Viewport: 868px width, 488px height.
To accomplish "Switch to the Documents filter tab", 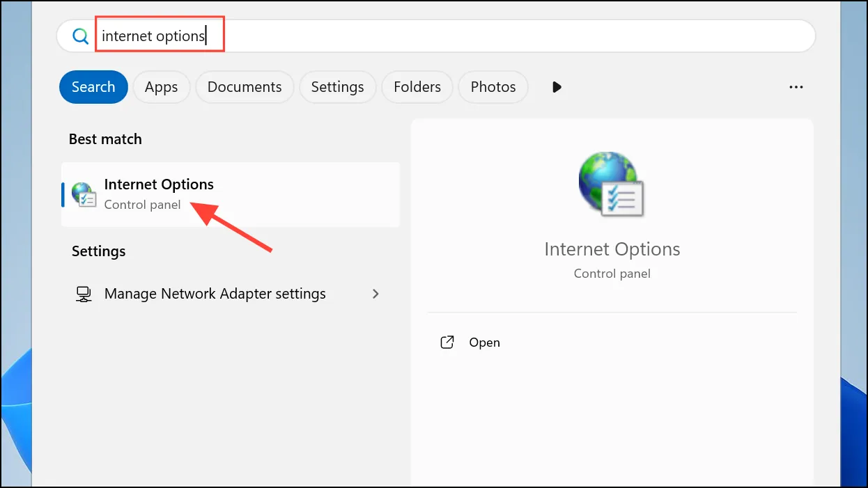I will (245, 87).
